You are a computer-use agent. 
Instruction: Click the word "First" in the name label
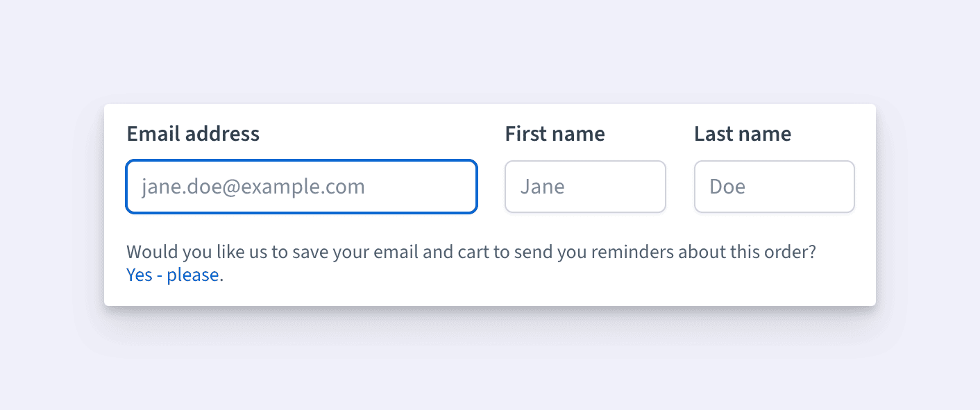pos(524,134)
